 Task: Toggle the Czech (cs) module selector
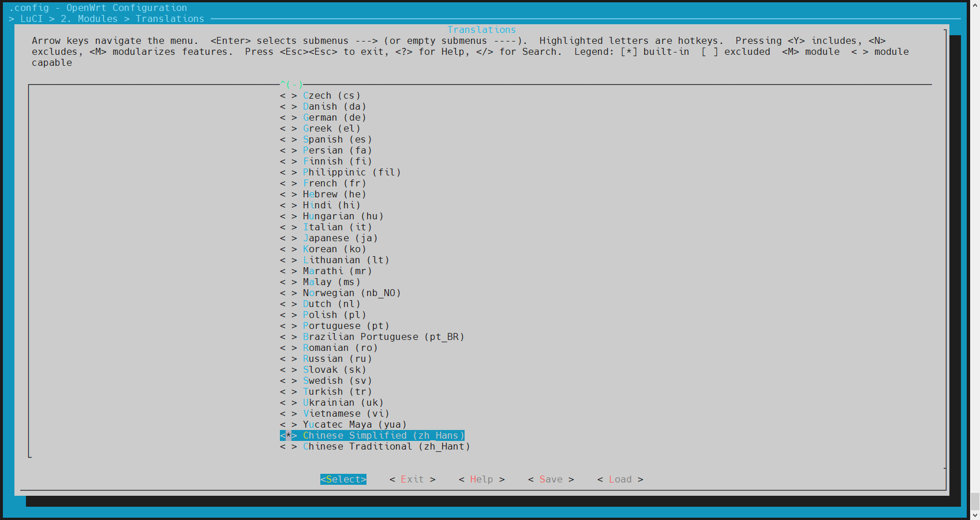point(288,96)
